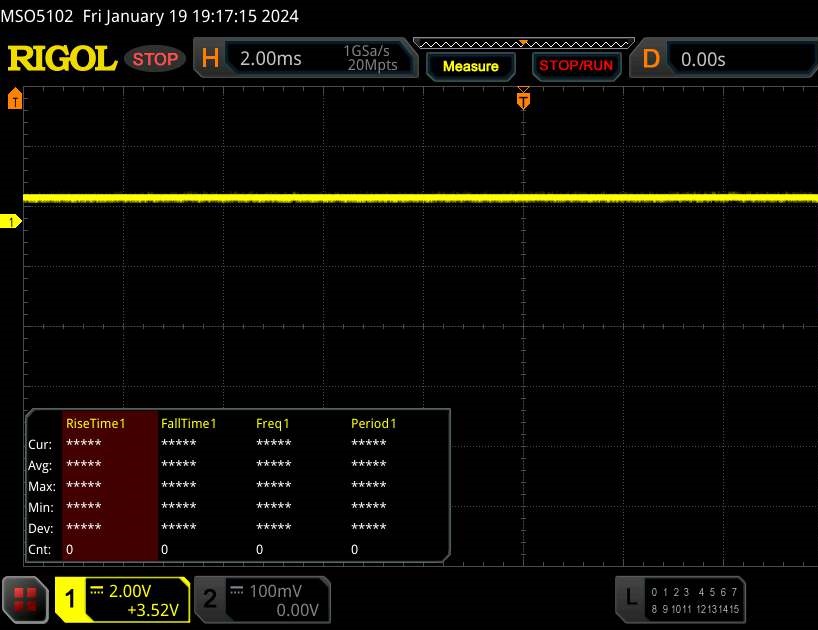Click the yellow channel 1 waveform trace
The width and height of the screenshot is (818, 630).
[x=420, y=198]
